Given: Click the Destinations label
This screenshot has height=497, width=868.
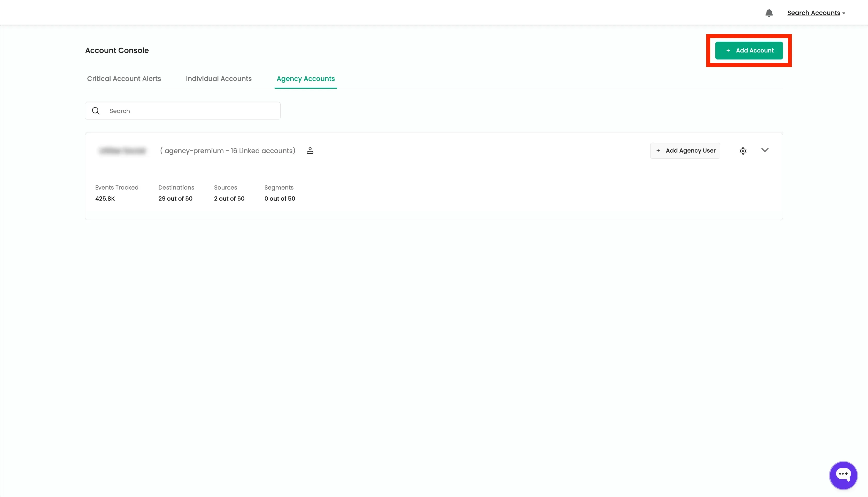Looking at the screenshot, I should (176, 187).
